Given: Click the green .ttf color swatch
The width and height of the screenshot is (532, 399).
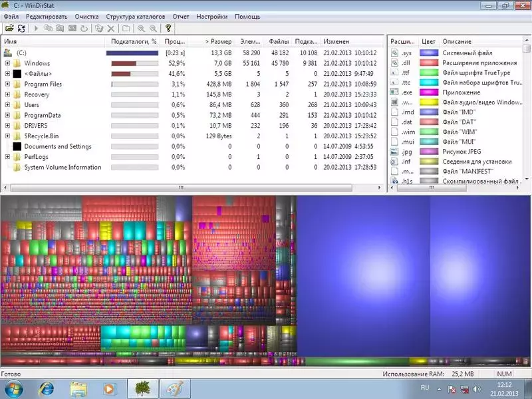Looking at the screenshot, I should pos(429,72).
